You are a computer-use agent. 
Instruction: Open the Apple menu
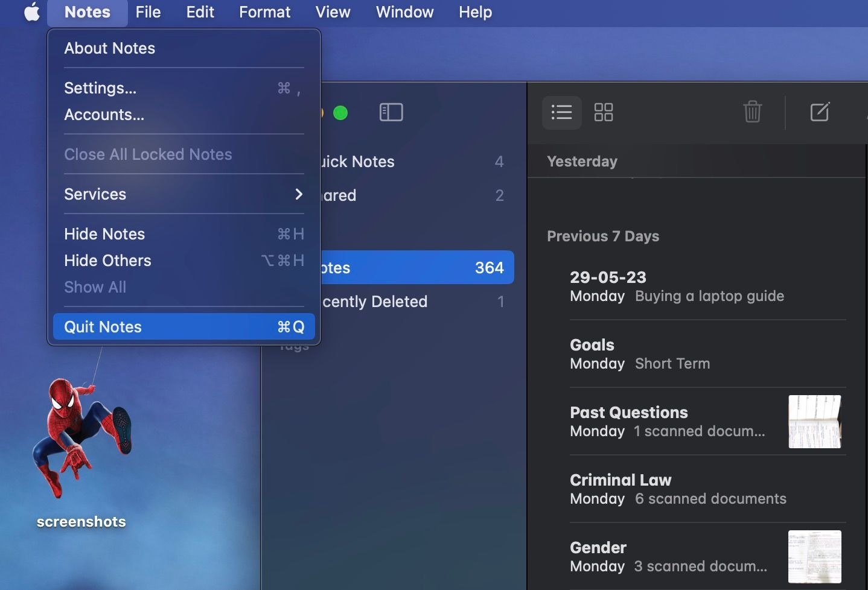(32, 12)
